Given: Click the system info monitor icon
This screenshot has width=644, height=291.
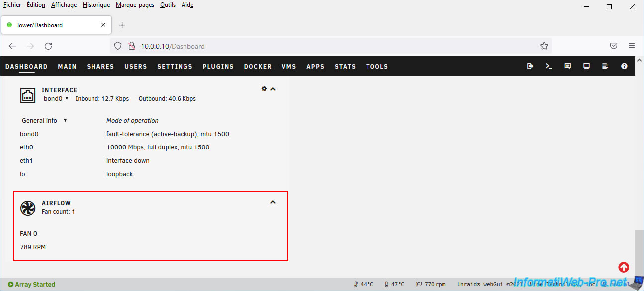Looking at the screenshot, I should (x=586, y=66).
